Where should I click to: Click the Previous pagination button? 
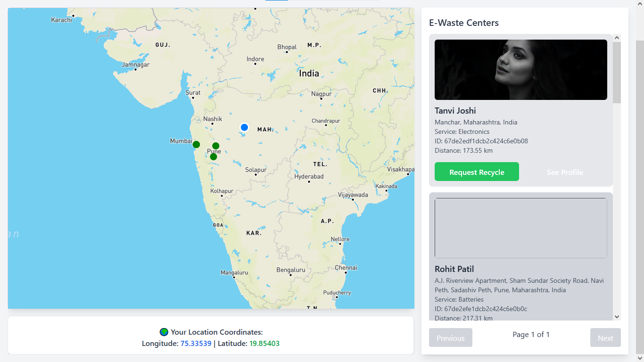(450, 337)
